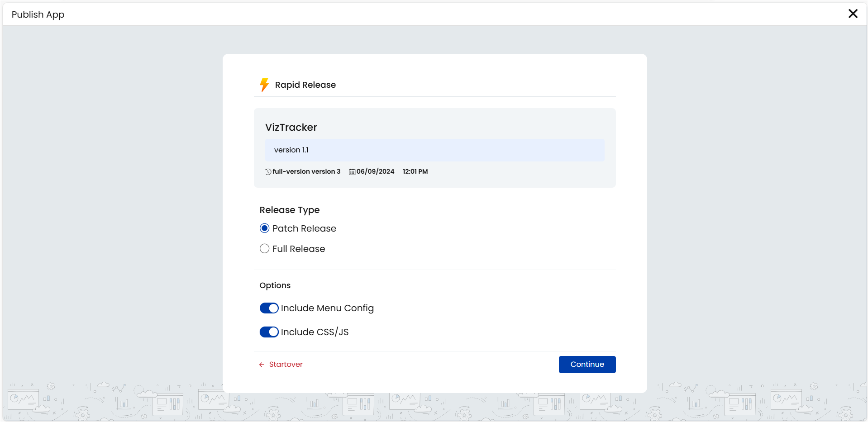Click the Include CSS/JS label text
Viewport: 868px width, 422px height.
315,332
